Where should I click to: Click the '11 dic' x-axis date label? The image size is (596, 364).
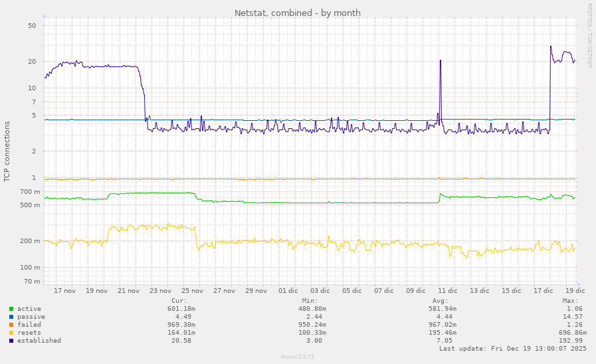point(448,291)
